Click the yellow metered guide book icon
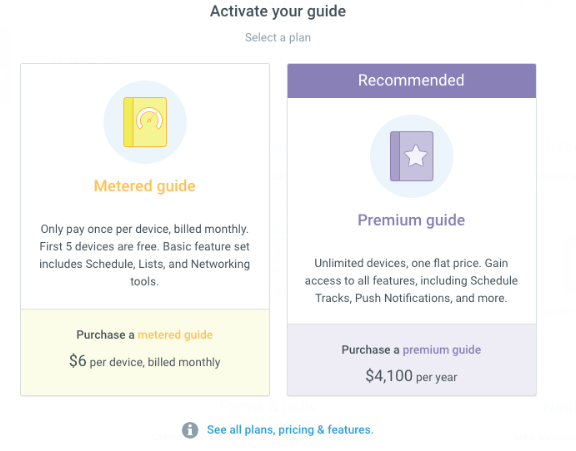 (145, 122)
